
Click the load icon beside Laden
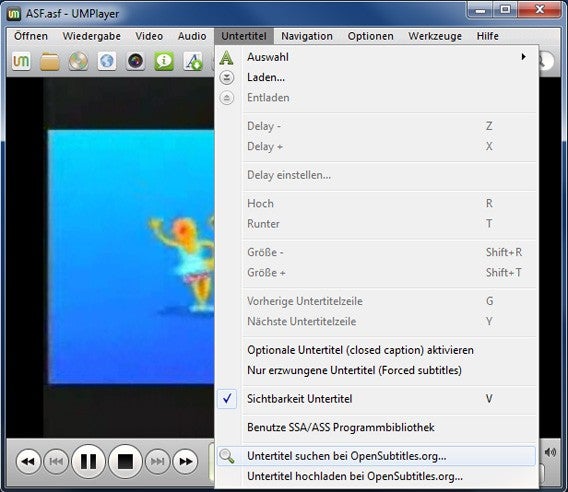pos(227,78)
